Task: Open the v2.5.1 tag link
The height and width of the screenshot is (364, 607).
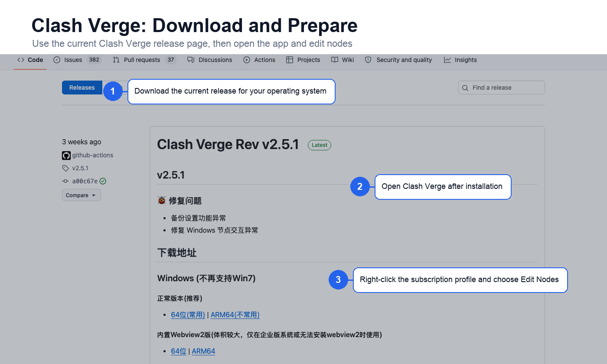Action: [80, 168]
